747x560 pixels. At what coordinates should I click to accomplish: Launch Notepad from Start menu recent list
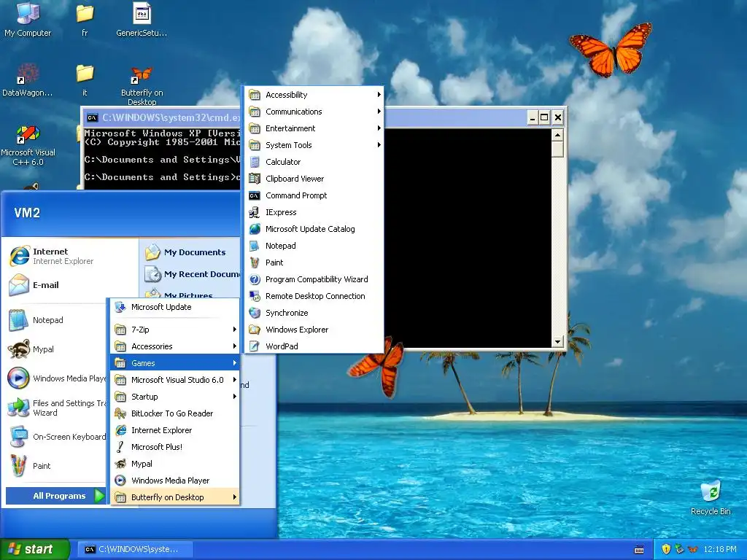pyautogui.click(x=56, y=320)
